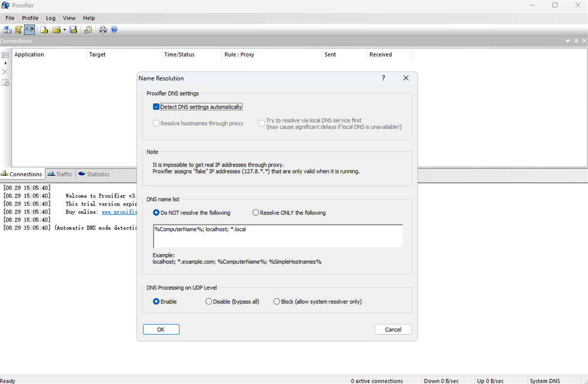Image resolution: width=588 pixels, height=384 pixels.
Task: Click the small arrow expander under list icon
Action: pyautogui.click(x=5, y=63)
